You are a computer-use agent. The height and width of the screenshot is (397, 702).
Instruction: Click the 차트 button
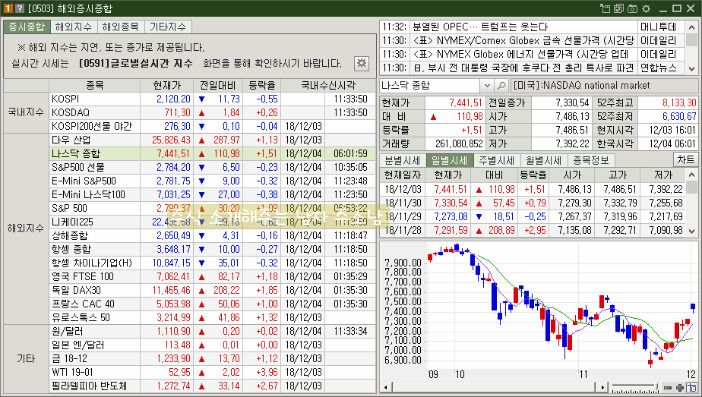(x=685, y=159)
